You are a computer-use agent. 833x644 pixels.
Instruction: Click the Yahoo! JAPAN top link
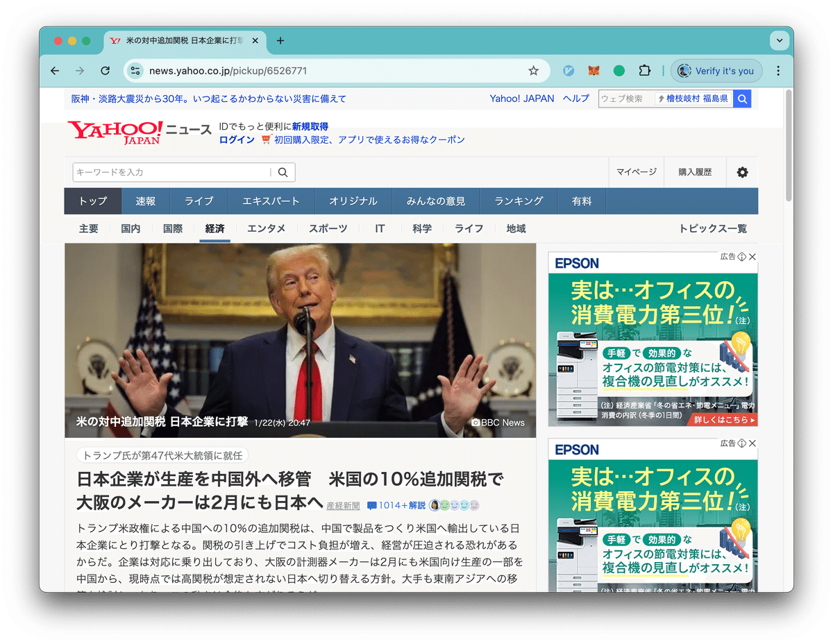click(x=522, y=99)
